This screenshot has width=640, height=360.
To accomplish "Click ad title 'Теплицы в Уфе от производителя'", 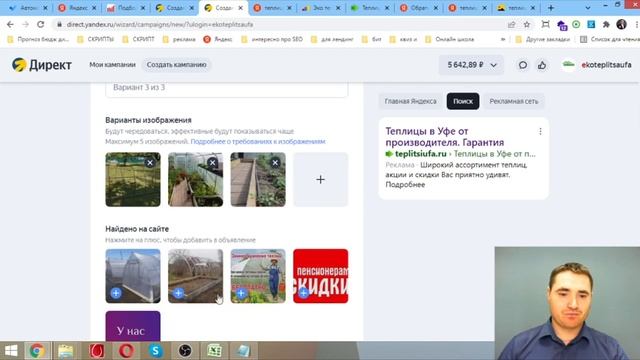I will [444, 137].
